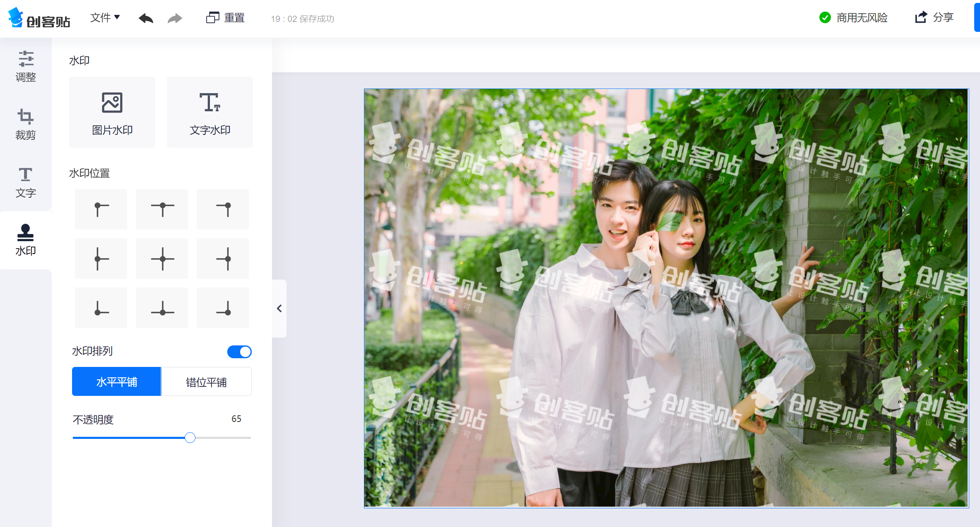Set watermark position to top-left

(101, 209)
